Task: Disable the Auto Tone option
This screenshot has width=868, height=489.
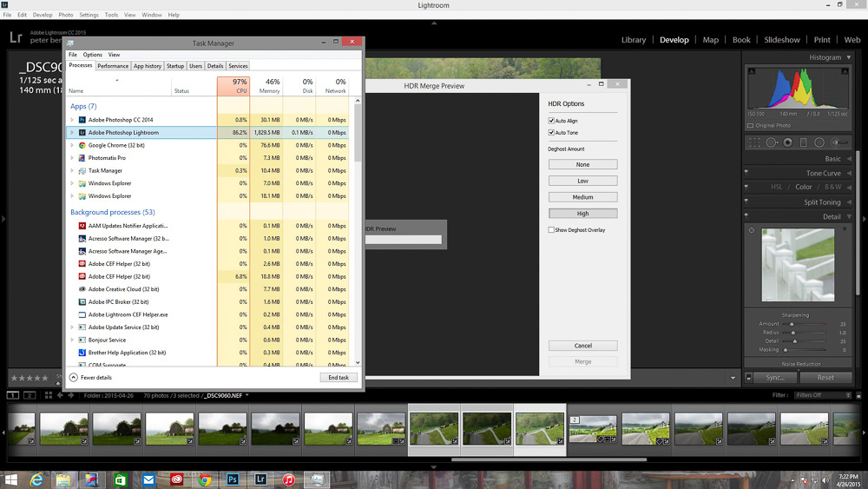Action: (551, 133)
